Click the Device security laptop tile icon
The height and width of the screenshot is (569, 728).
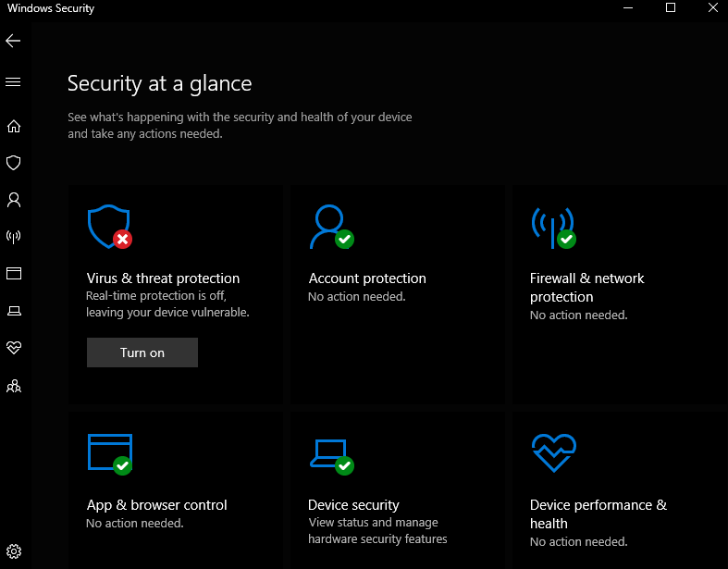(332, 457)
